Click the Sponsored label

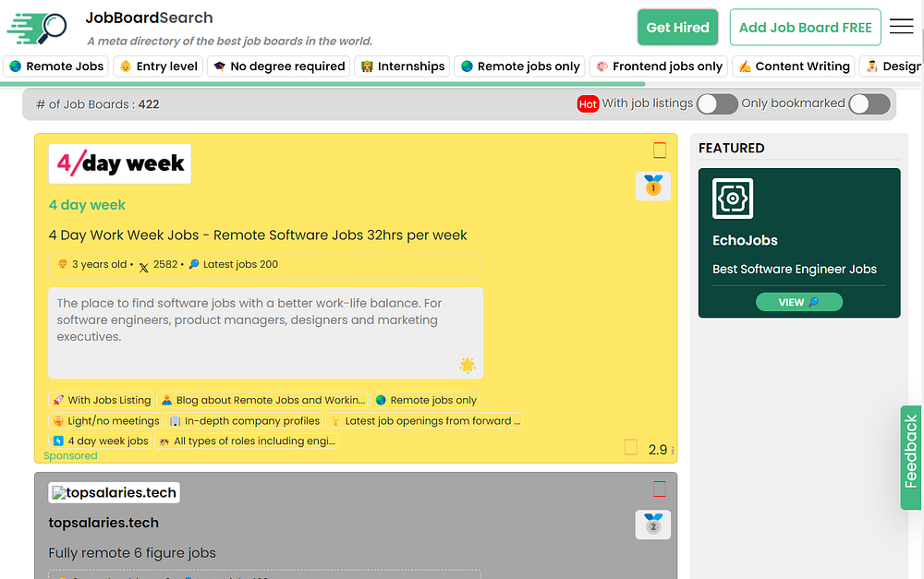[x=70, y=456]
